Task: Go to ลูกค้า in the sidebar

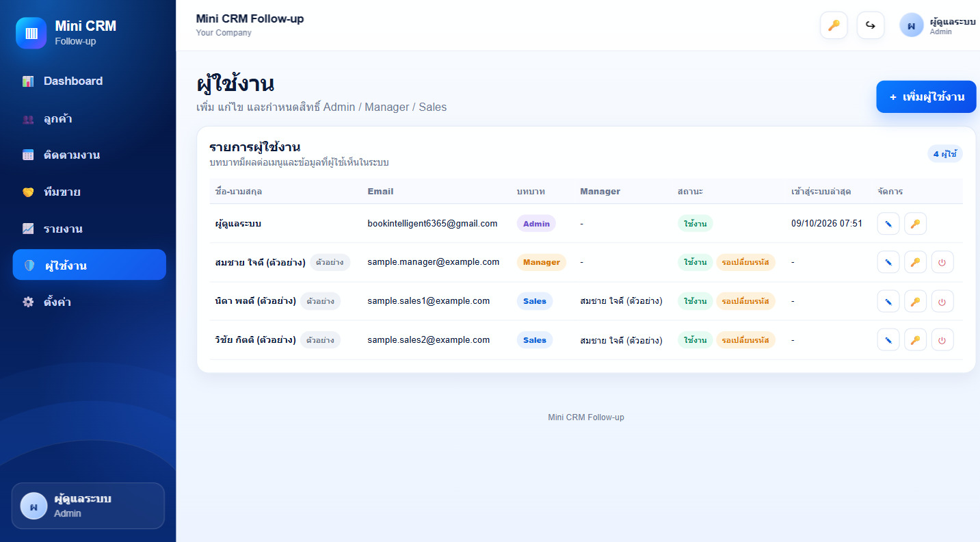Action: point(89,119)
